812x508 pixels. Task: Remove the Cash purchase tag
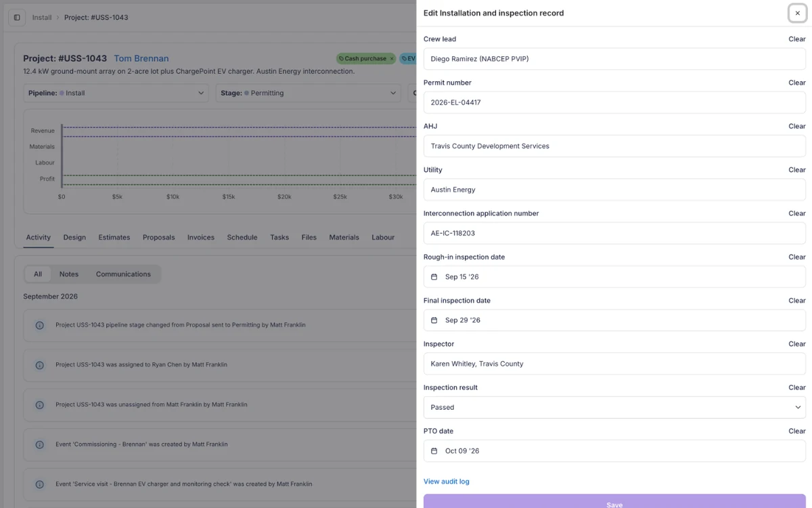(x=391, y=59)
